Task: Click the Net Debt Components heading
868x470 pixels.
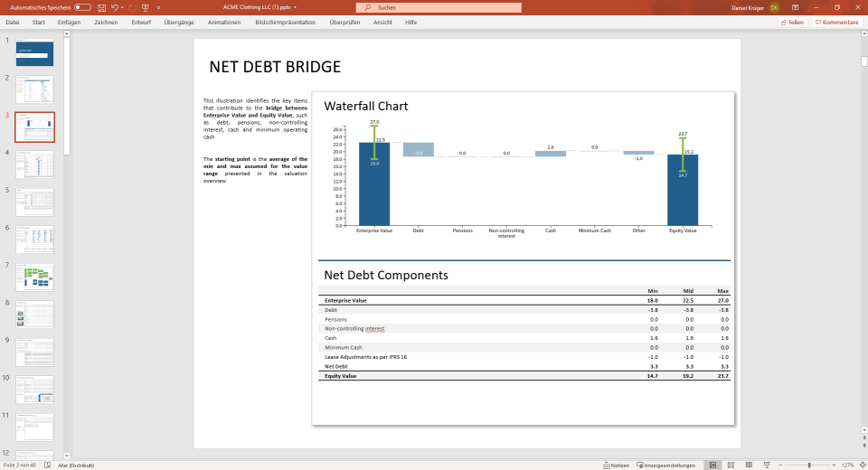Action: [386, 275]
